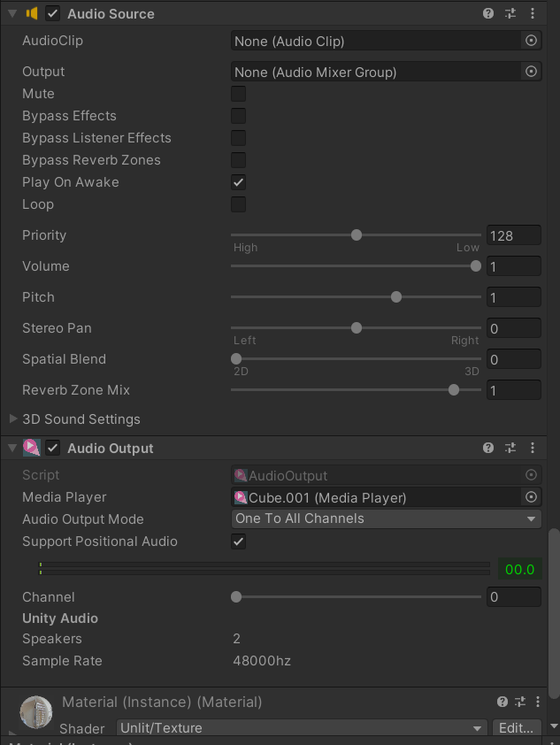Open the Material component context menu
This screenshot has width=560, height=745.
pos(537,702)
